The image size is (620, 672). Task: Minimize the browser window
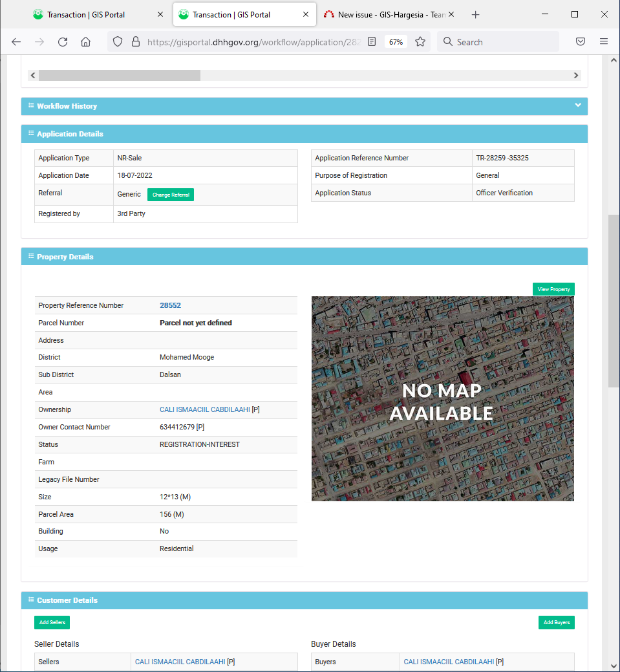tap(545, 14)
